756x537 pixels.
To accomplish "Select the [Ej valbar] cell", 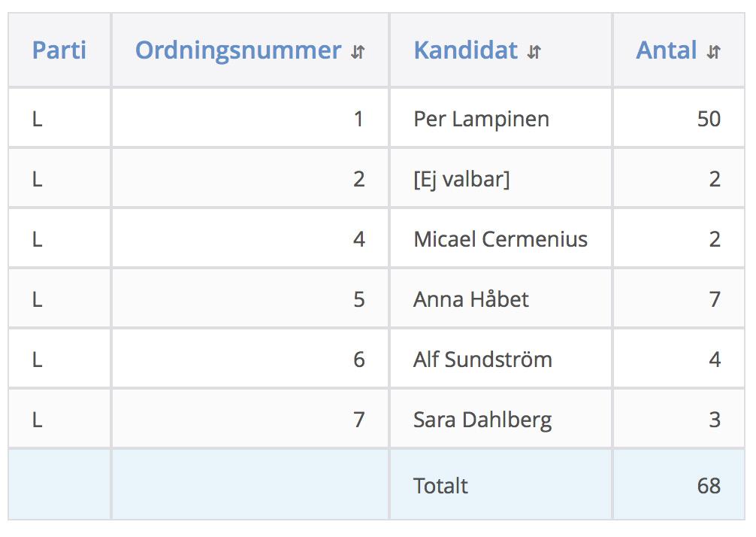I will (501, 178).
